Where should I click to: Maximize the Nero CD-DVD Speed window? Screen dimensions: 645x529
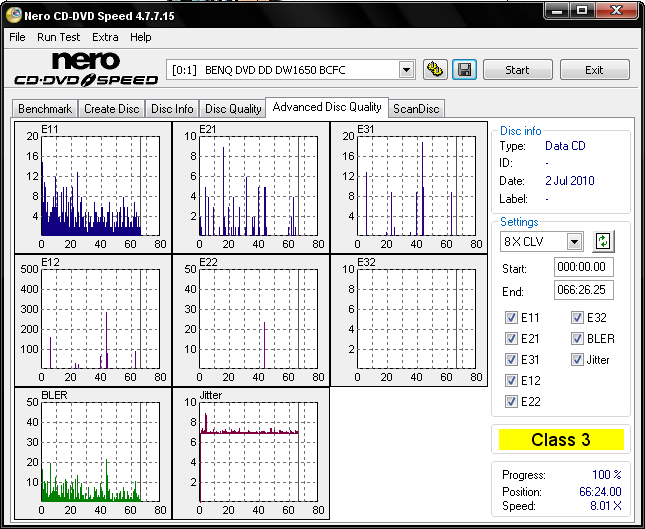click(x=582, y=11)
